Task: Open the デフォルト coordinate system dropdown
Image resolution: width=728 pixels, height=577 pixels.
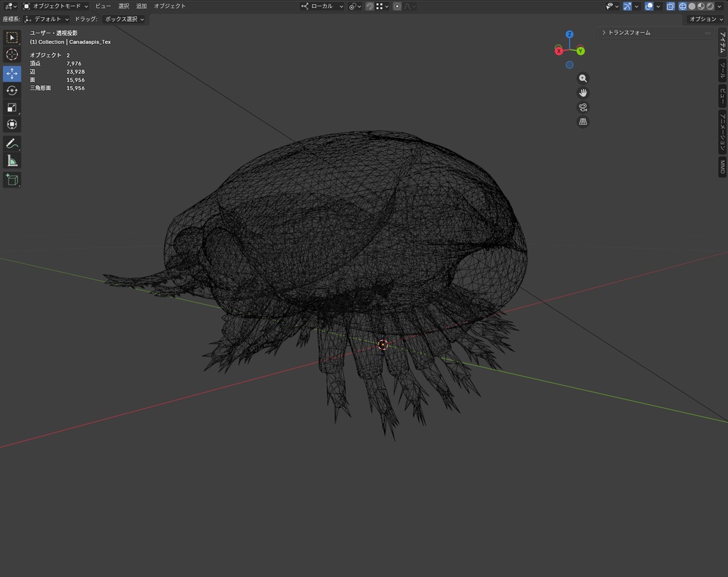Action: 47,19
